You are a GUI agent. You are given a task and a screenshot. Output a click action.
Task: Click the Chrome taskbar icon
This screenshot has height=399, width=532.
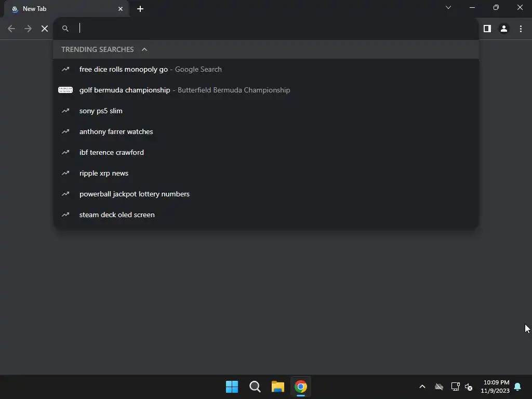pos(301,387)
